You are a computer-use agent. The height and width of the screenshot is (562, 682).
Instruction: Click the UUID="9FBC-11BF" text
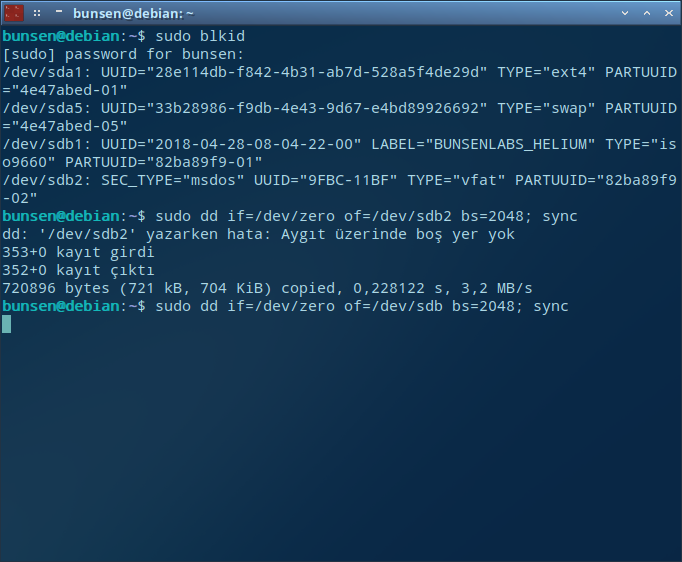click(325, 180)
